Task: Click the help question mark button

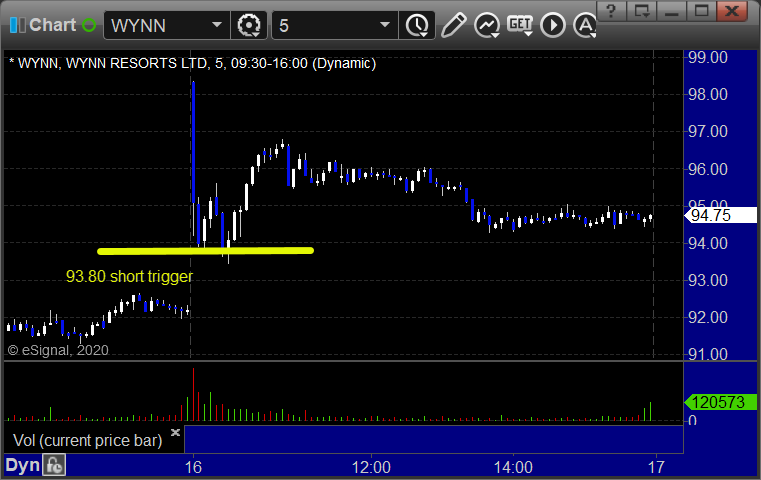Action: point(611,11)
